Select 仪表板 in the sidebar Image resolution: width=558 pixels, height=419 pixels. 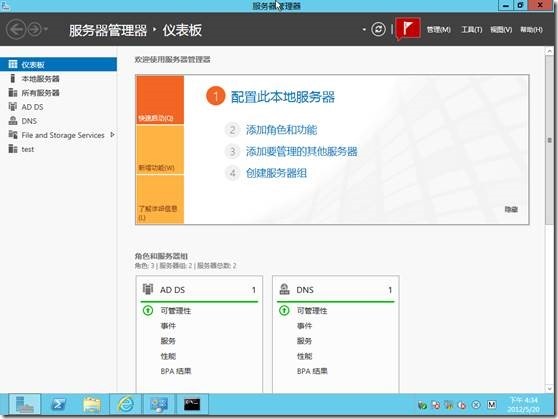[x=58, y=64]
